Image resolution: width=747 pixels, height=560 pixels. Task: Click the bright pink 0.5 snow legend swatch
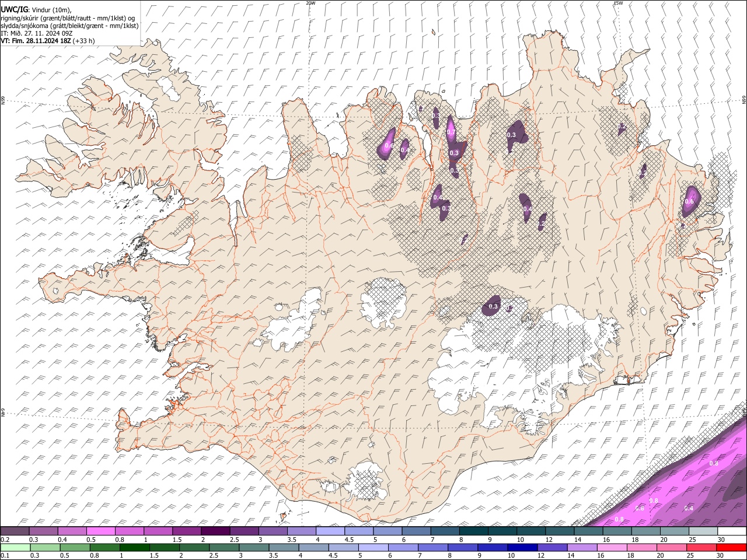tap(100, 531)
